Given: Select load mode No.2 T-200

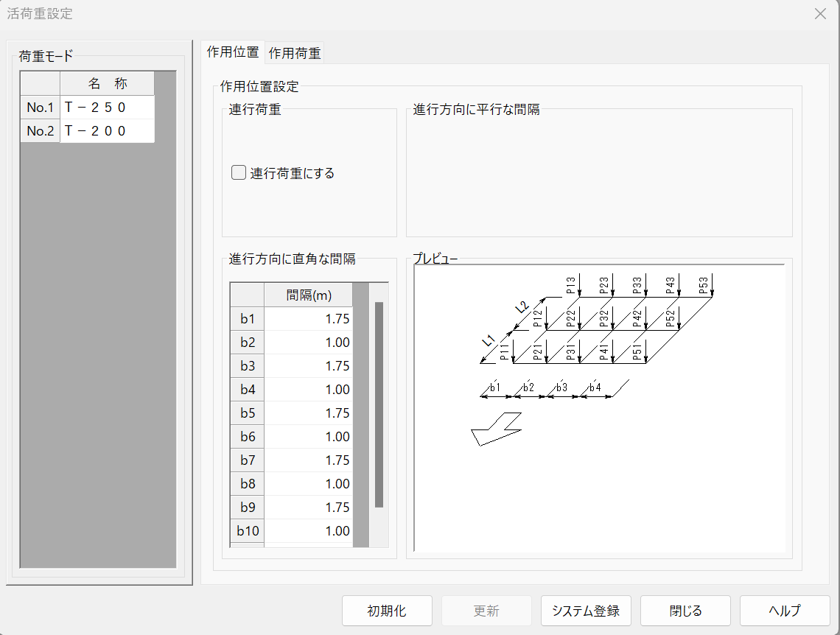Looking at the screenshot, I should [107, 131].
